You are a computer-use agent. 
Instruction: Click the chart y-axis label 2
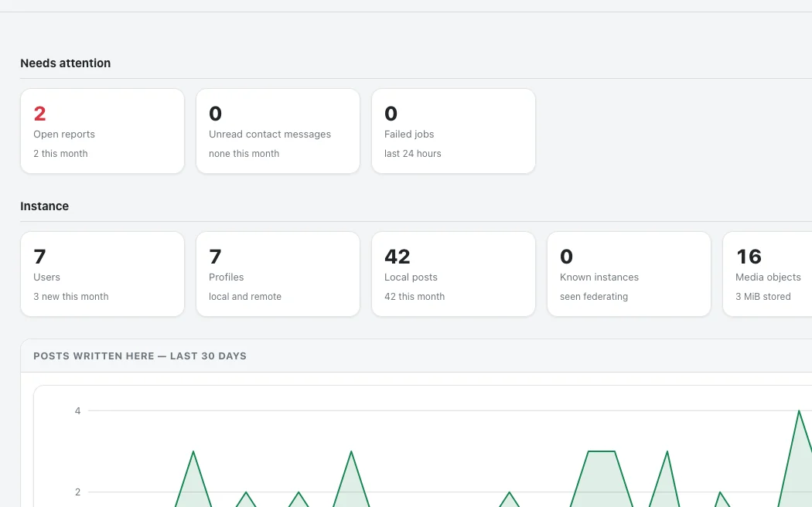(x=77, y=492)
